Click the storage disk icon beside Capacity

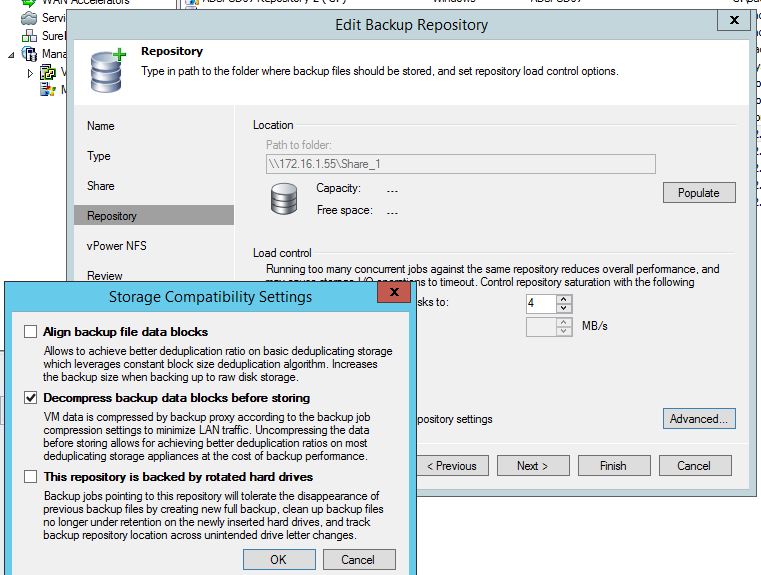click(284, 199)
